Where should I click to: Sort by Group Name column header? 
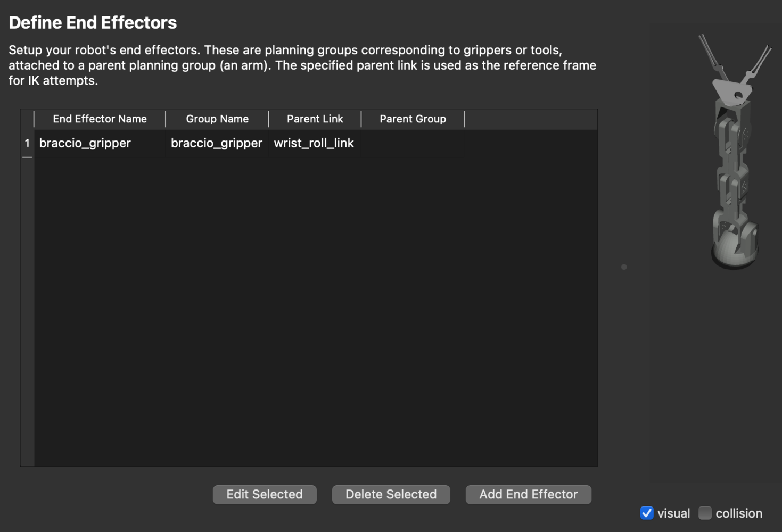[x=217, y=119]
